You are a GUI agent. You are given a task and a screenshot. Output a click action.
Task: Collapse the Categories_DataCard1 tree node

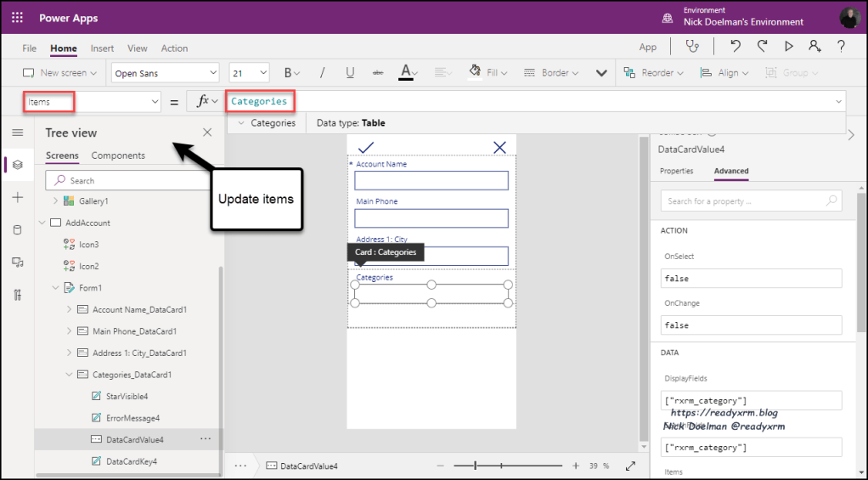pos(69,374)
